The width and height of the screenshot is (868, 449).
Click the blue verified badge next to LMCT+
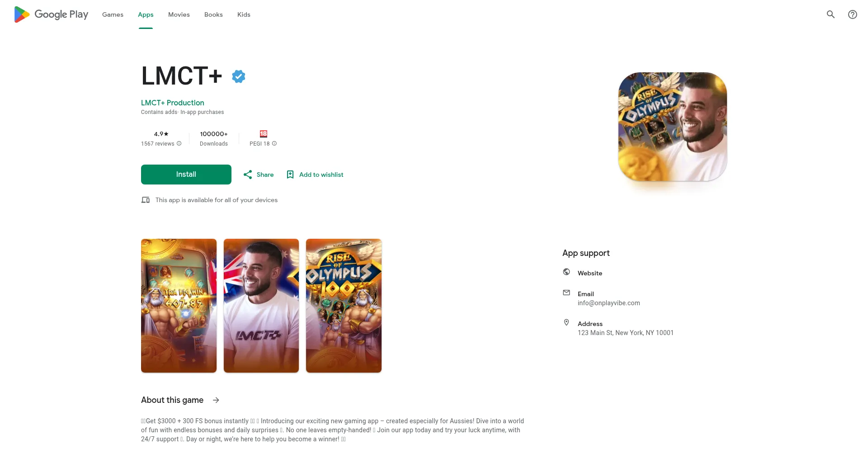click(239, 76)
